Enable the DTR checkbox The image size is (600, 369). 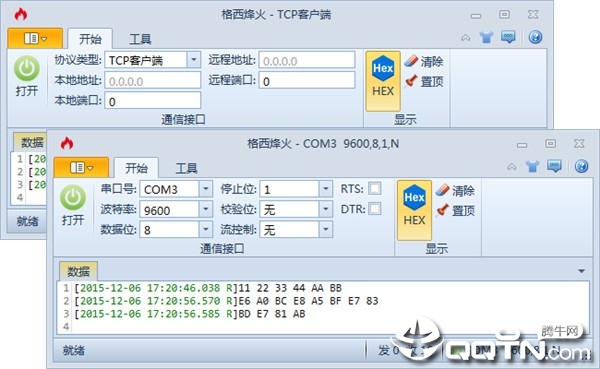[375, 209]
